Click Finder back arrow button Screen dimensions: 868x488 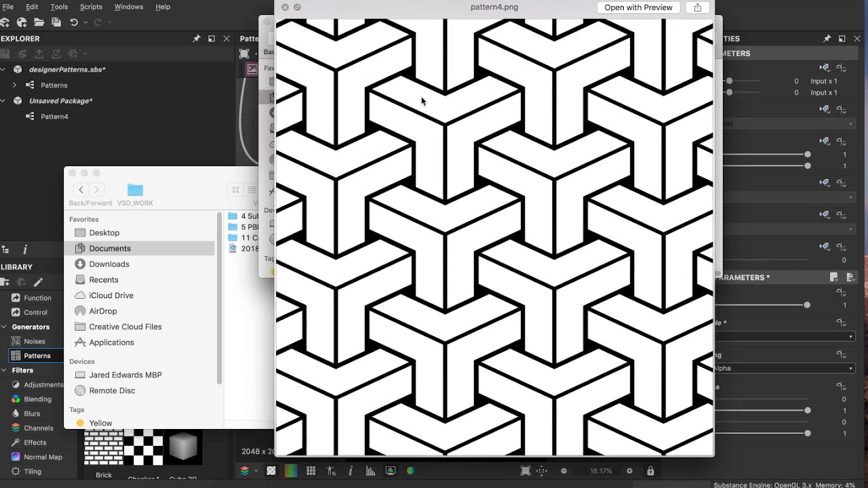81,190
